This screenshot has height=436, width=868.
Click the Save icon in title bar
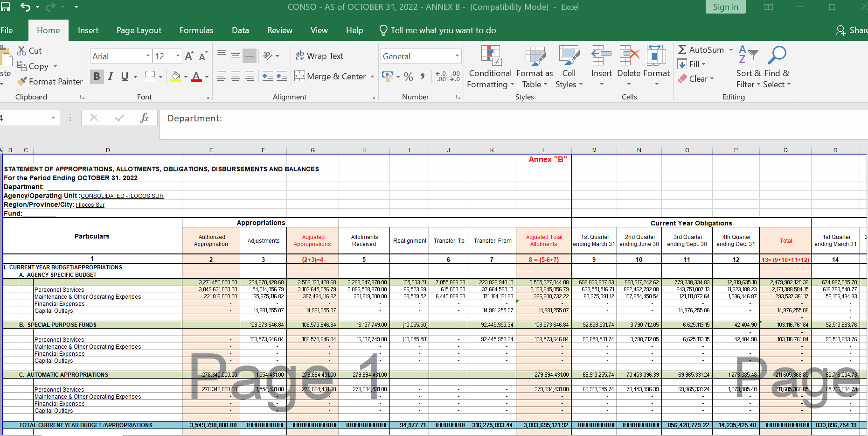pos(5,7)
